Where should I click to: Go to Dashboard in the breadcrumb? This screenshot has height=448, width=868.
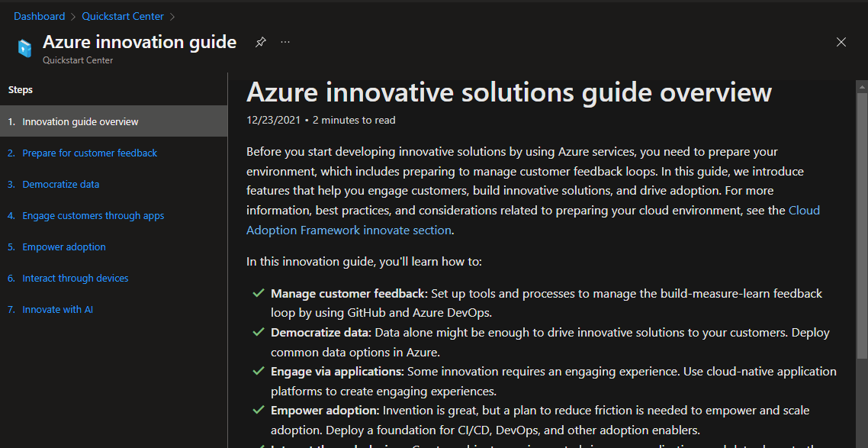point(39,16)
